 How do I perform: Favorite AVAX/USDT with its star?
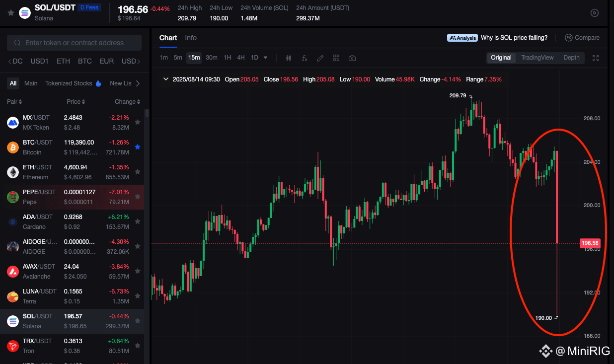click(x=138, y=271)
